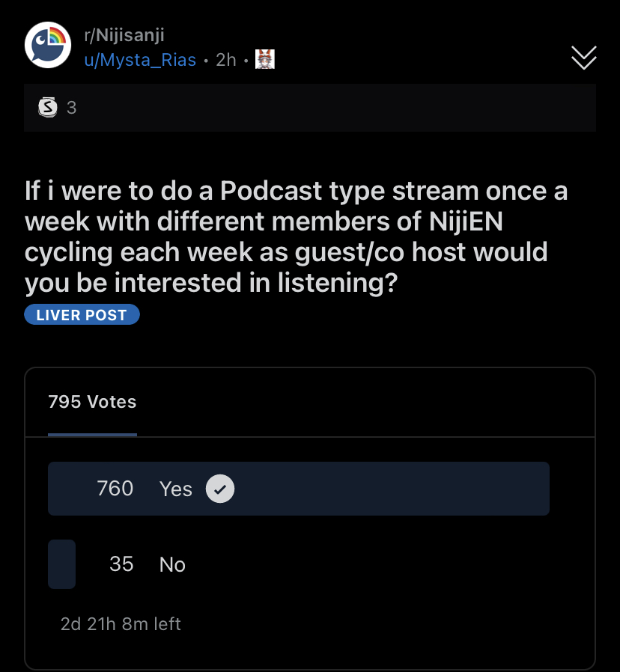Collapse the post with the double chevron

point(583,58)
